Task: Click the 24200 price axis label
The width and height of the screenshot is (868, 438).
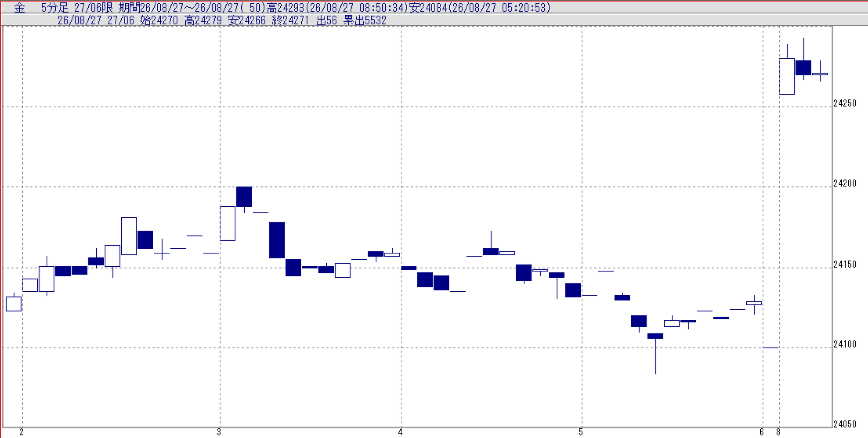Action: (x=845, y=184)
